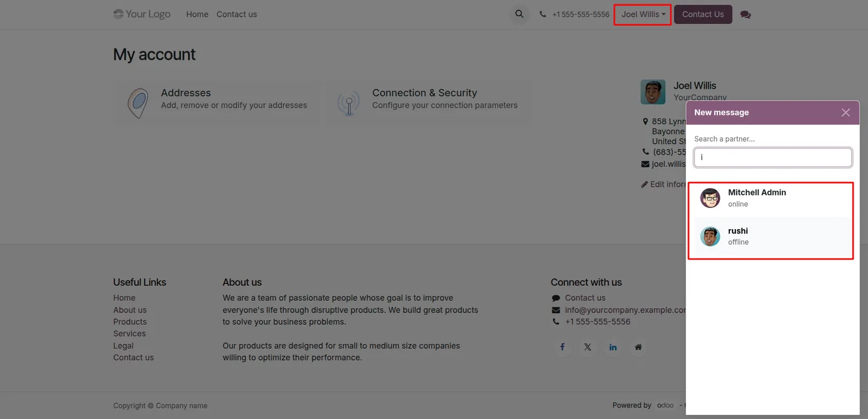
Task: Go to Home in top navigation
Action: pos(197,14)
